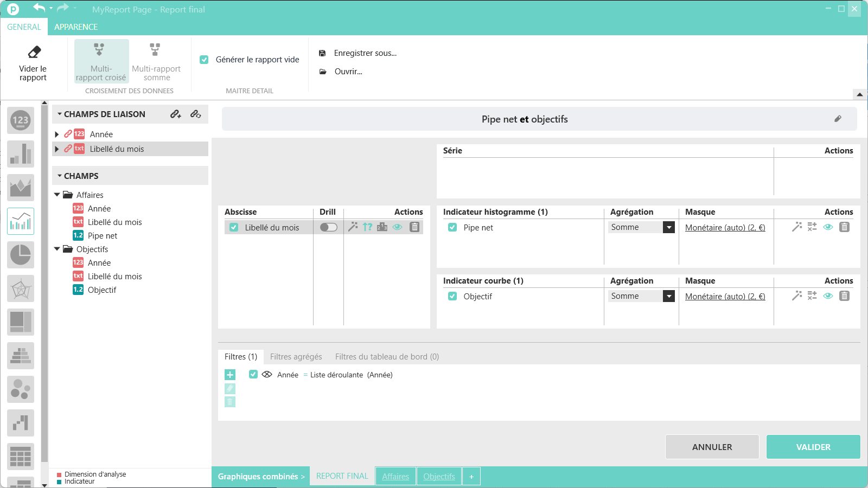The height and width of the screenshot is (488, 868).
Task: Open the Monétaire mask link for Pipe net
Action: click(725, 228)
